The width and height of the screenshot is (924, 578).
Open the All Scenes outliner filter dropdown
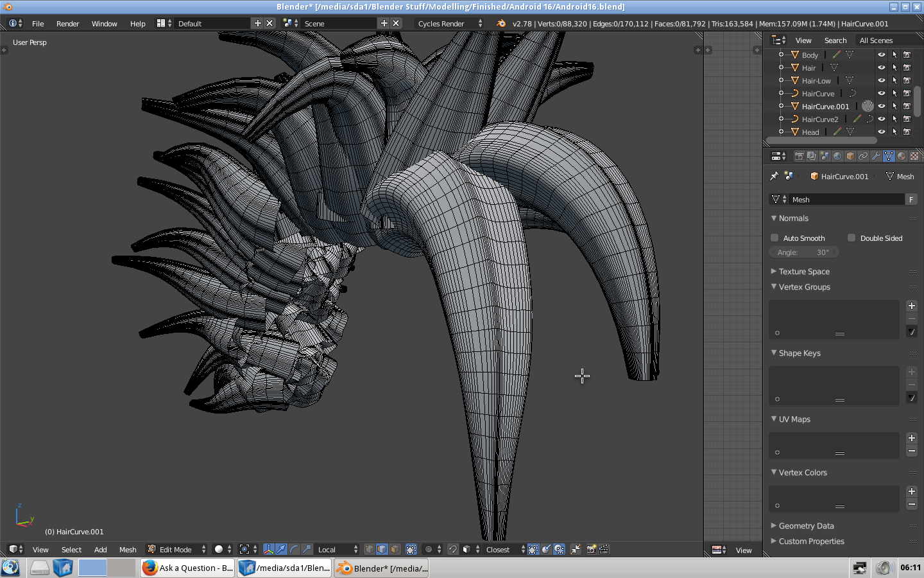[x=889, y=40]
